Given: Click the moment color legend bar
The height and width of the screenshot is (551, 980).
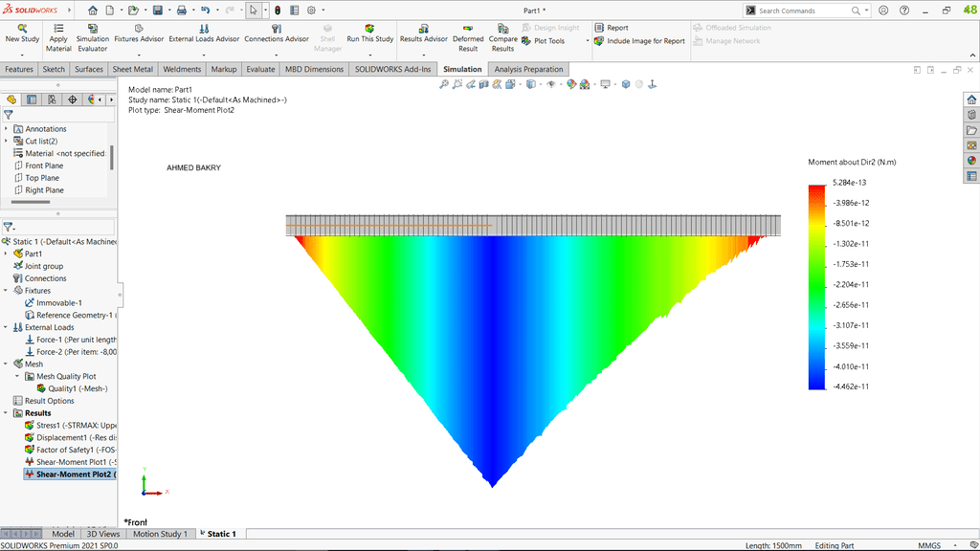Looking at the screenshot, I should click(x=816, y=285).
